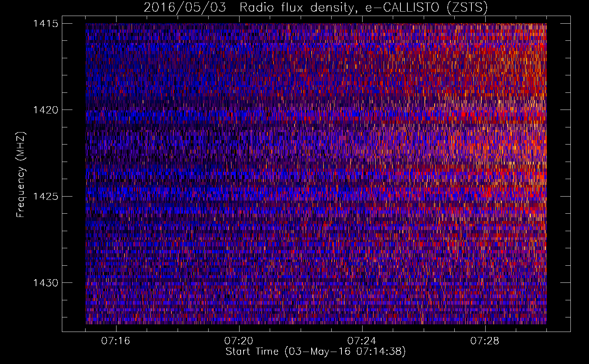Click the 07:28 time tick label
The width and height of the screenshot is (589, 364).
[x=485, y=341]
